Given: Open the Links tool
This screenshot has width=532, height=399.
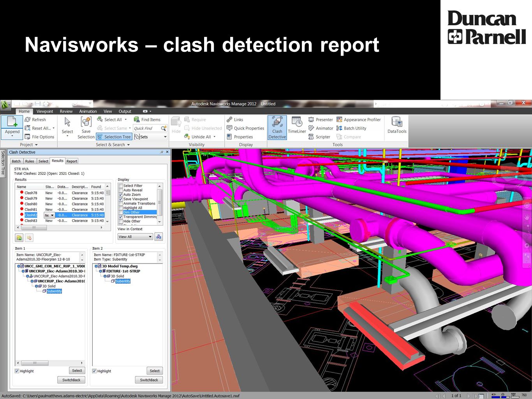Looking at the screenshot, I should click(x=235, y=120).
